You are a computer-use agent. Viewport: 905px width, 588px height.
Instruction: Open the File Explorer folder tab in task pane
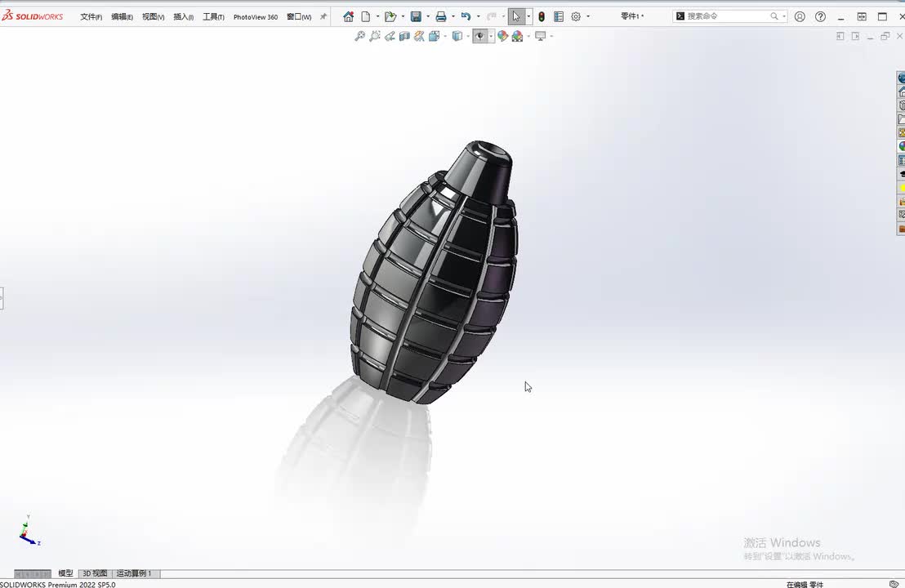901,119
